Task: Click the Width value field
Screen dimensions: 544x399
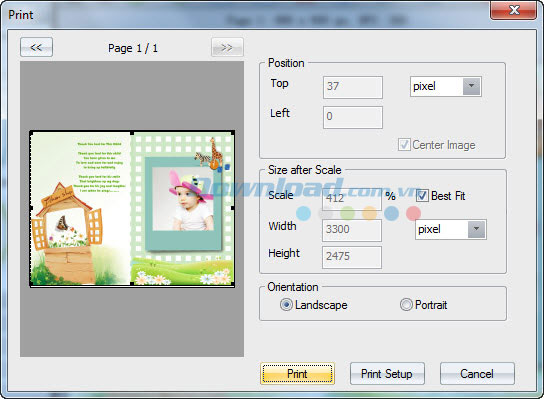Action: (352, 230)
